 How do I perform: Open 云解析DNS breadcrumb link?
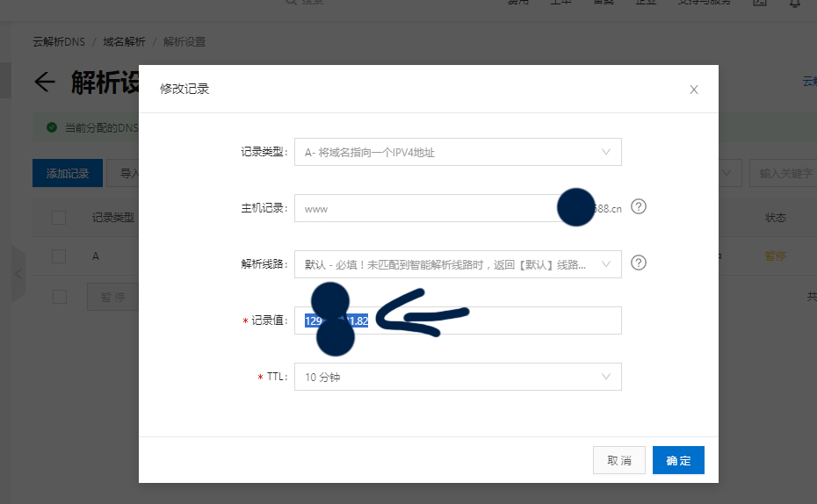[x=59, y=41]
